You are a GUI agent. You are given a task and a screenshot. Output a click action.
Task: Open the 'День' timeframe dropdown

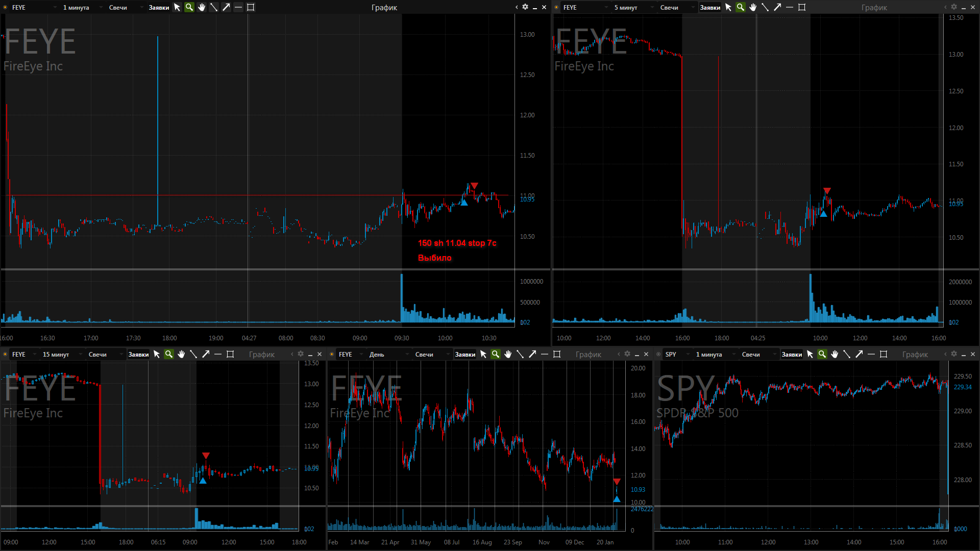point(388,354)
